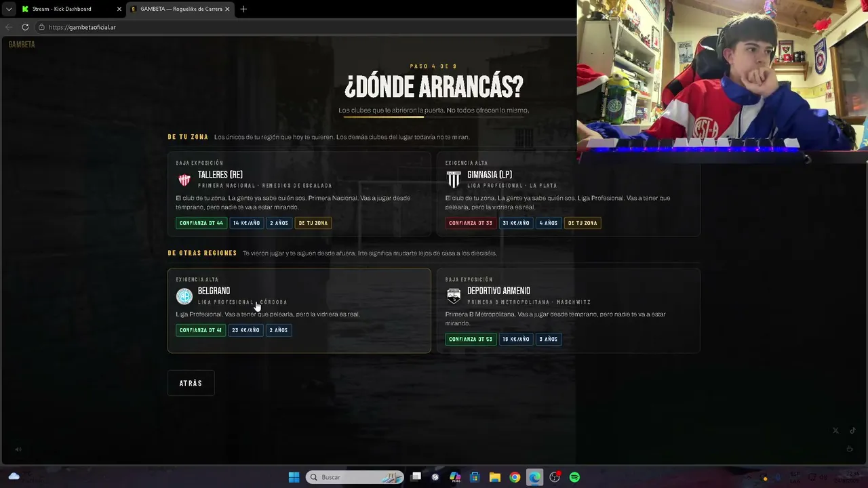This screenshot has height=488, width=868.
Task: Close the Stream - Kick Dashboard tab
Action: 119,9
